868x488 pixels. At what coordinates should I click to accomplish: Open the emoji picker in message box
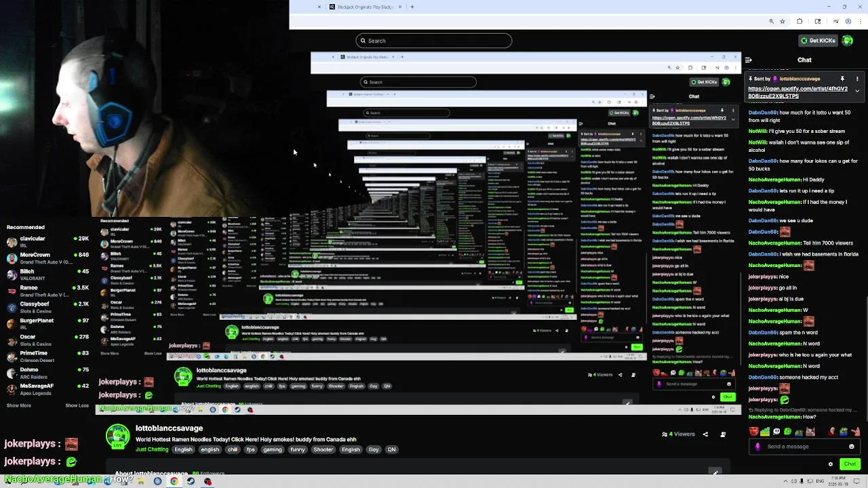tap(852, 447)
